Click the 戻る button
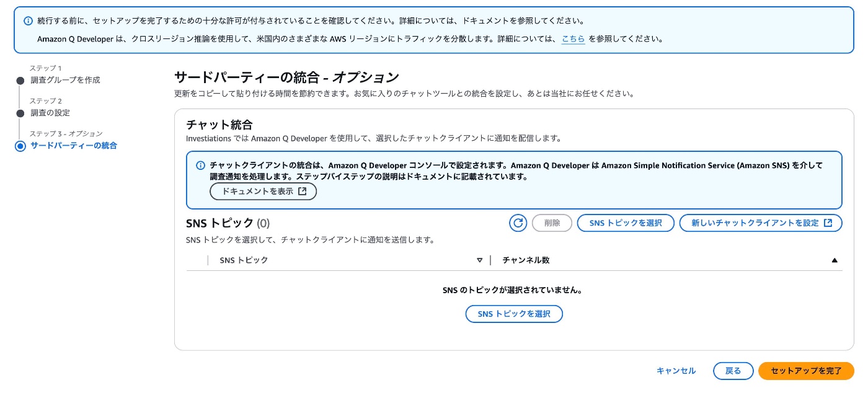The image size is (868, 398). (733, 371)
